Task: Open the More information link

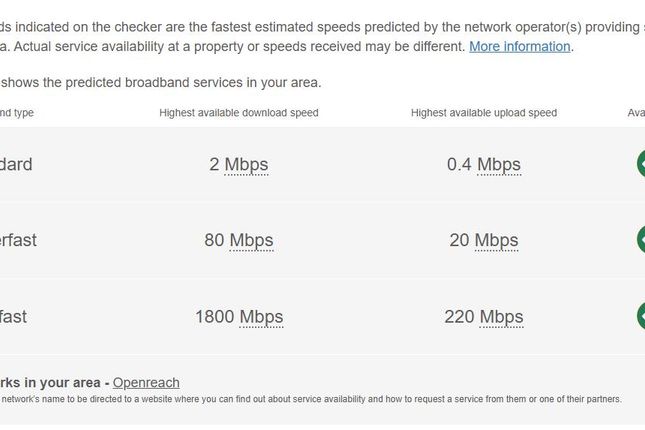Action: click(520, 46)
